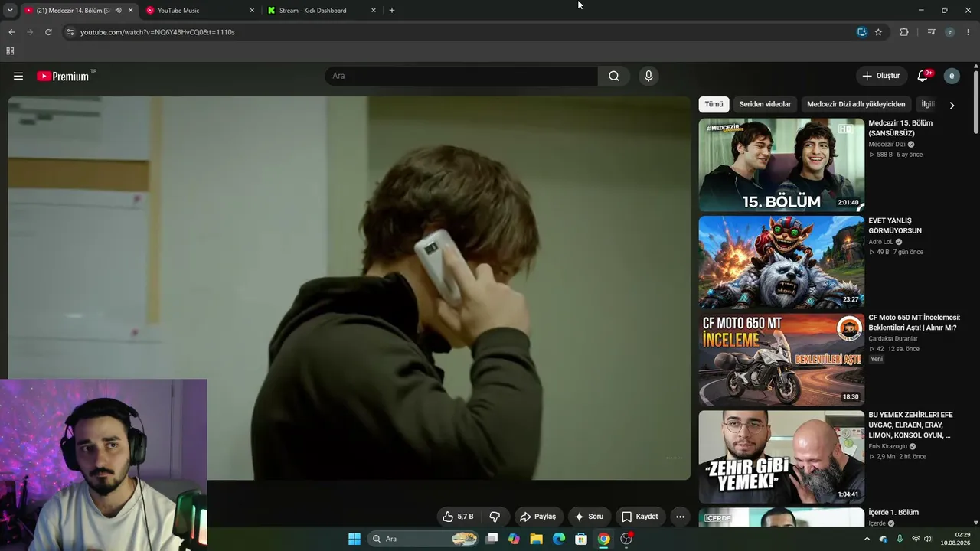Open the YouTube guide hamburger menu
This screenshot has height=551, width=980.
(18, 76)
